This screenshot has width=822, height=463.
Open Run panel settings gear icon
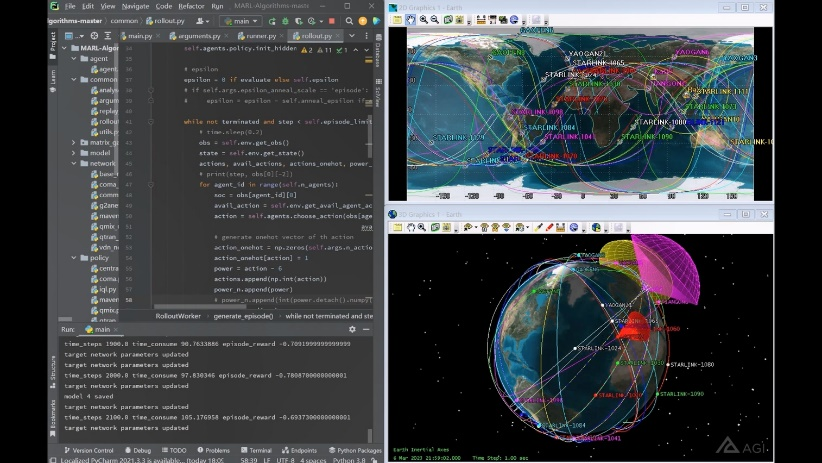coord(352,329)
